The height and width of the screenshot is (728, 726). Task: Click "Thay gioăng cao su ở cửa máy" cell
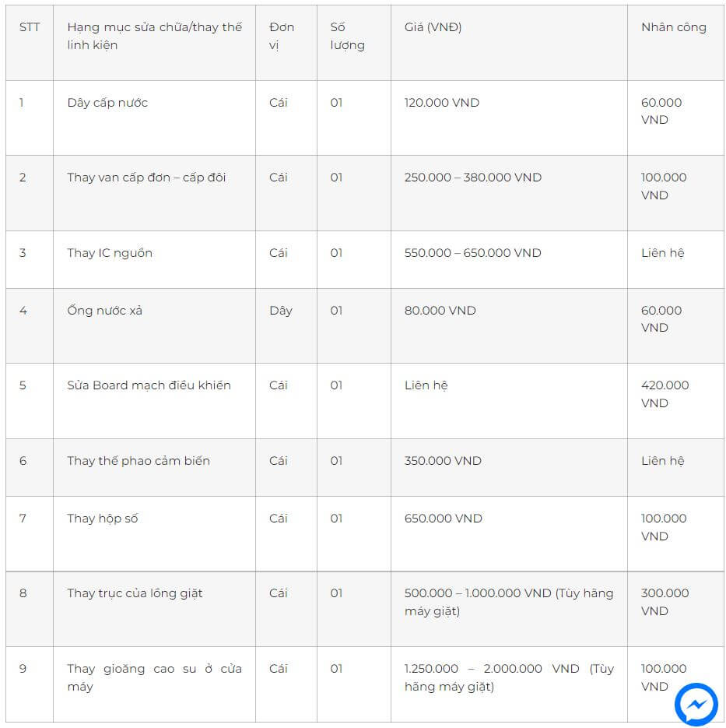point(154,677)
